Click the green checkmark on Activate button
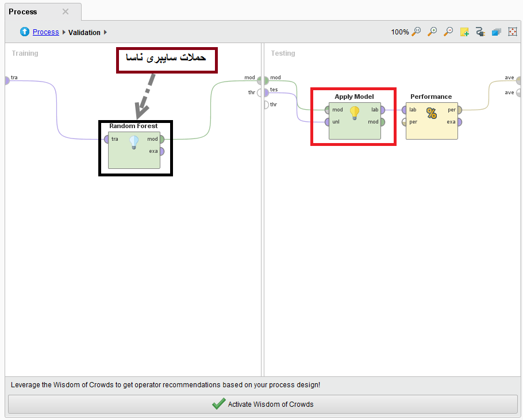This screenshot has height=420, width=523. pos(219,404)
